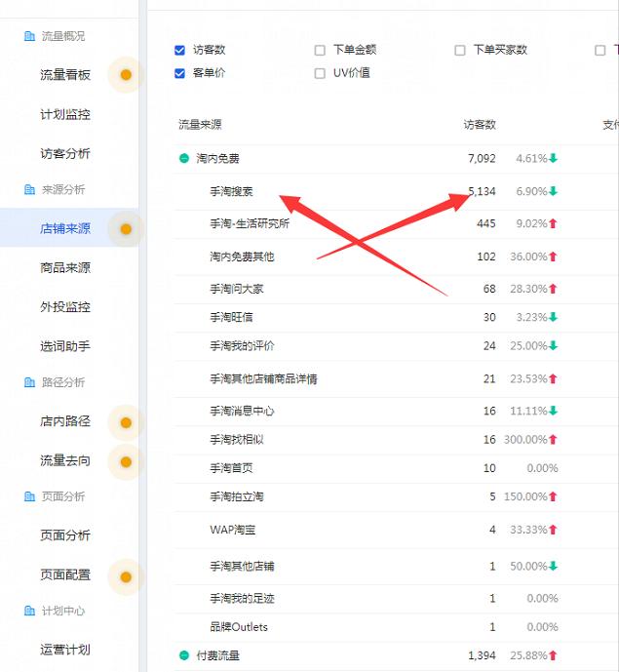Viewport: 619px width, 672px height.
Task: Click the 手淘旺信 source row
Action: coord(396,318)
